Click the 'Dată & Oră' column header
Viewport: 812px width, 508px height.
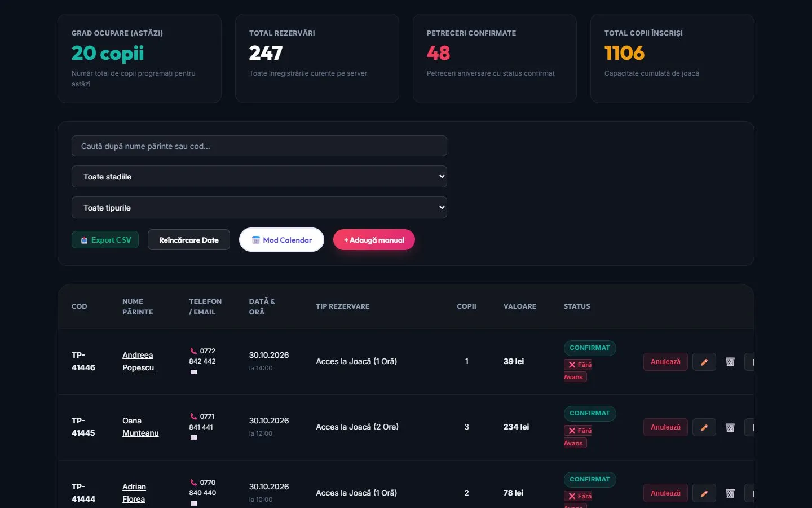(262, 306)
